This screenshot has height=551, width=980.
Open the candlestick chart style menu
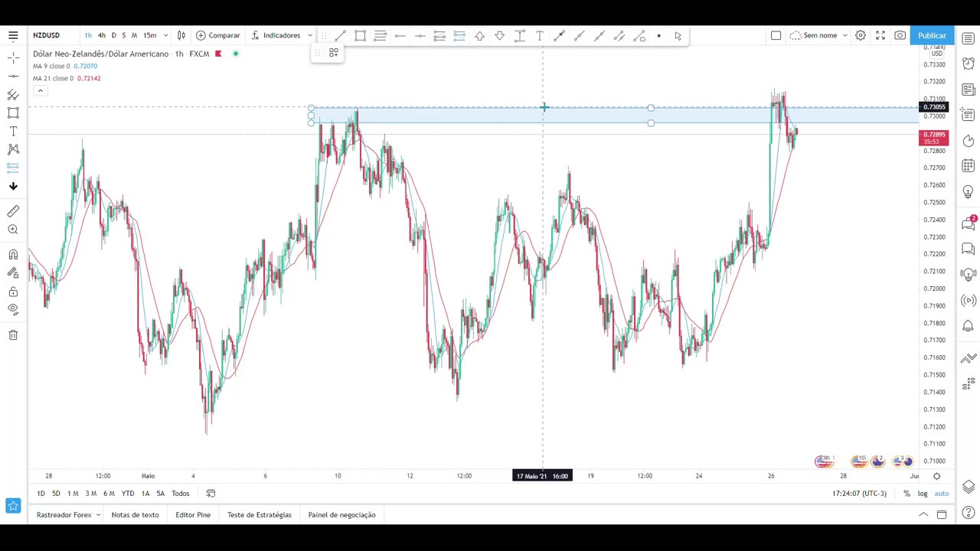181,35
